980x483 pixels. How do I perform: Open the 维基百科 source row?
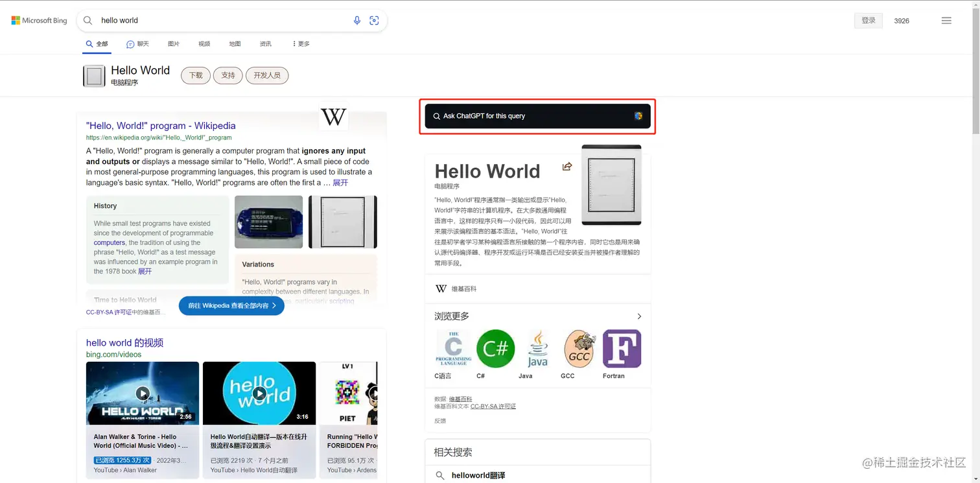pos(537,289)
